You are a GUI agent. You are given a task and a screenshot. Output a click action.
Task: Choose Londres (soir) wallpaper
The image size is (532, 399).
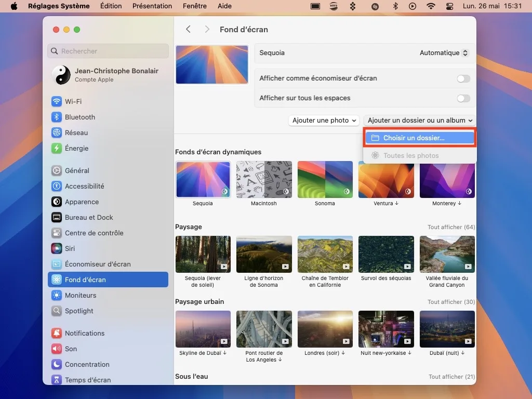(x=325, y=329)
